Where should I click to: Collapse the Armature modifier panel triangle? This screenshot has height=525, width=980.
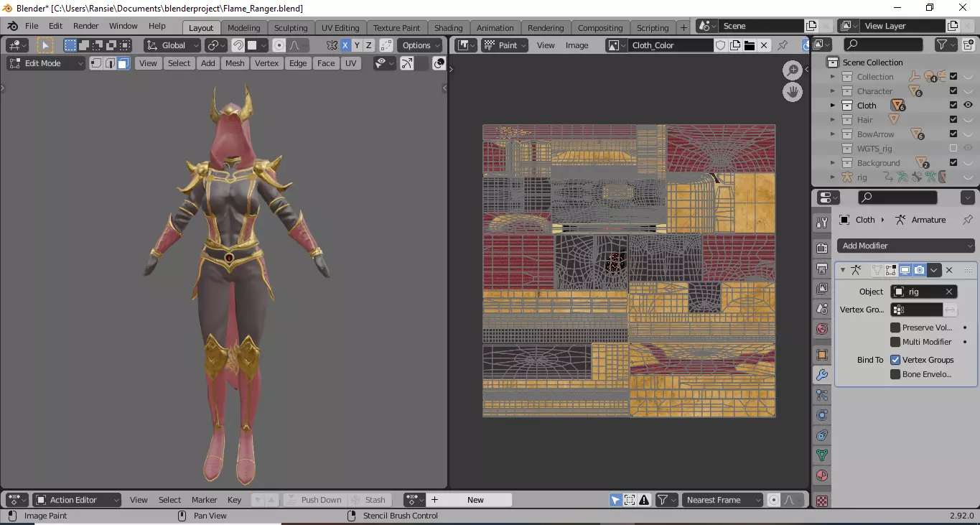tap(843, 270)
